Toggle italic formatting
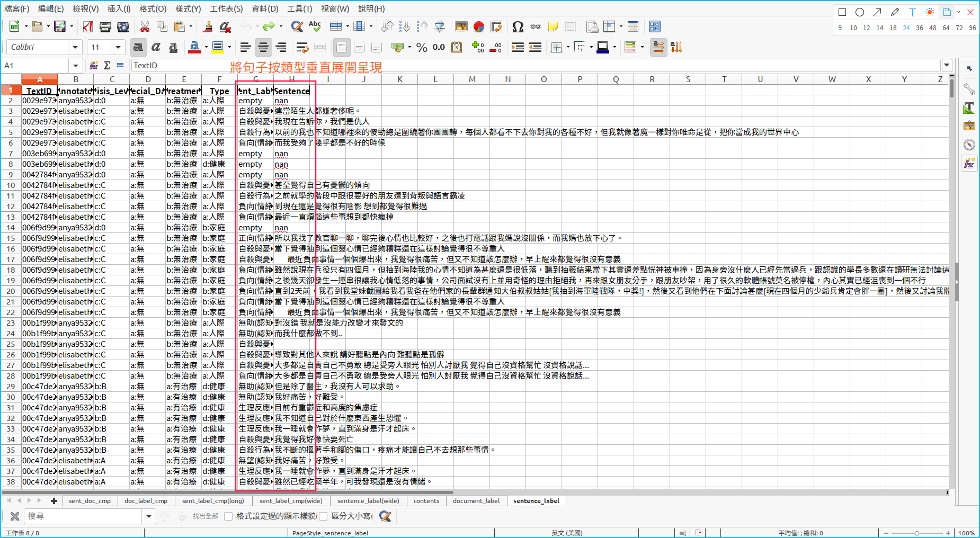980x538 pixels. (x=156, y=47)
